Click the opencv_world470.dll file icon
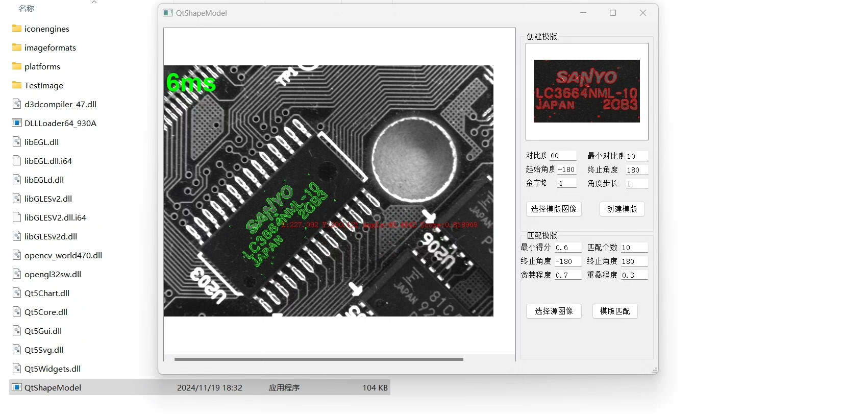The width and height of the screenshot is (868, 414). coord(17,255)
